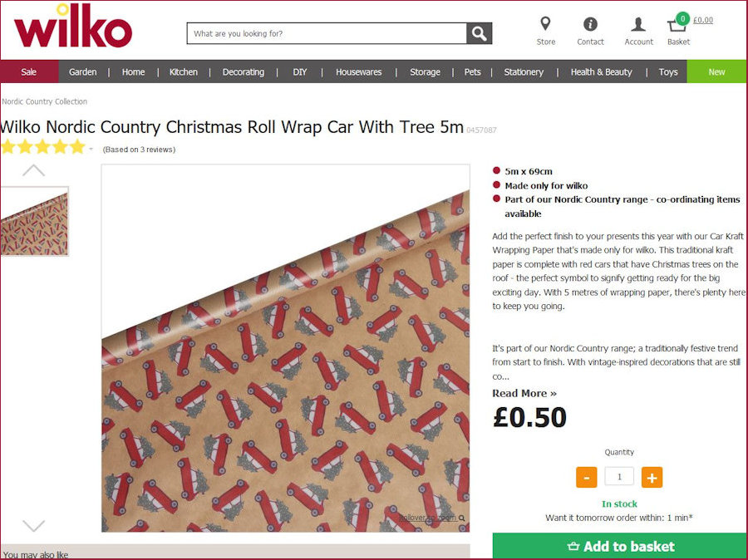
Task: Increase quantity with plus button
Action: pyautogui.click(x=652, y=477)
